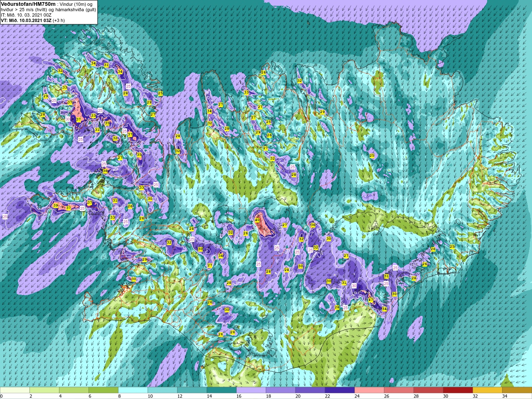Click the turquoise 10–12 m/s legend swatch
Image resolution: width=532 pixels, height=399 pixels.
163,390
